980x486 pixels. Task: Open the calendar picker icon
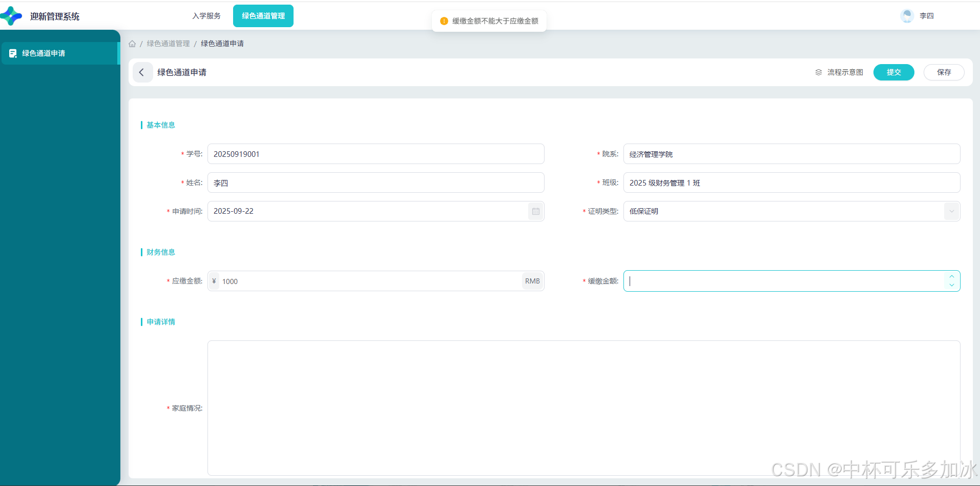(x=536, y=211)
